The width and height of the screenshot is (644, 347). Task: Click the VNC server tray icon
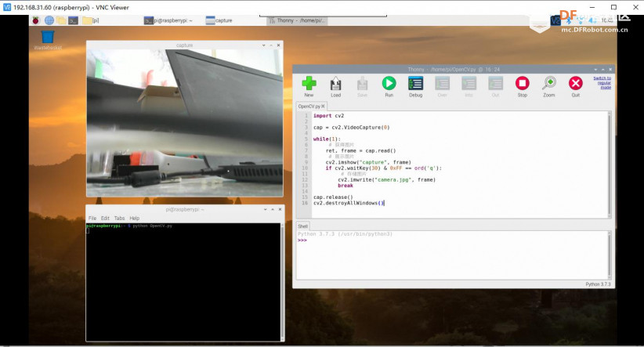pos(555,20)
